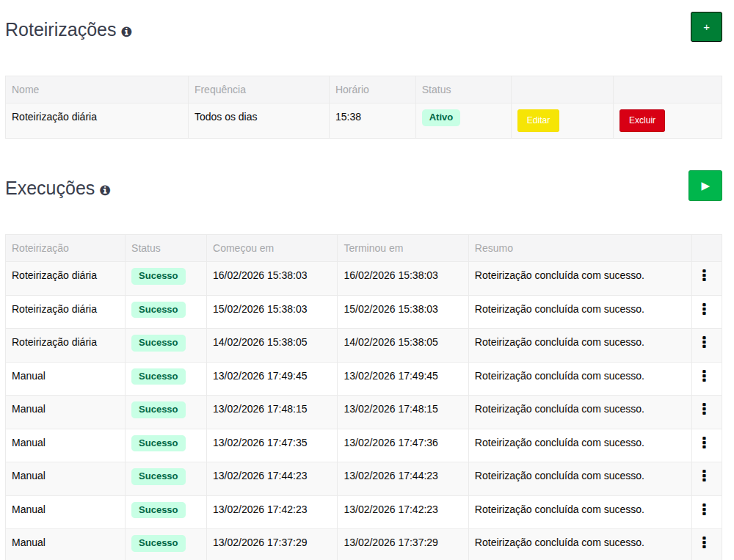
Task: Open actions menu for Manual run at 17:49:45
Action: (x=704, y=376)
